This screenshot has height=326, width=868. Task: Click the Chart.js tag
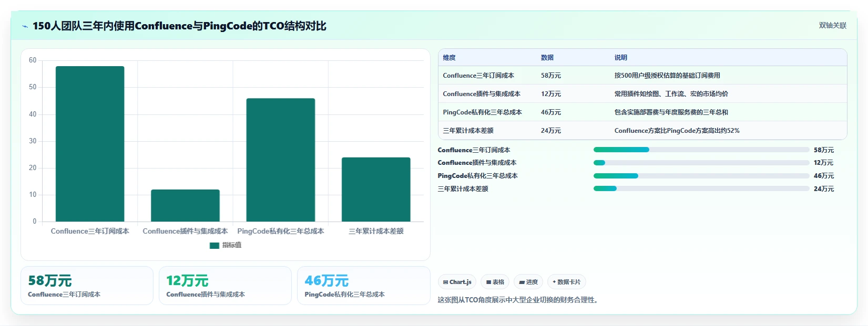[x=457, y=282]
